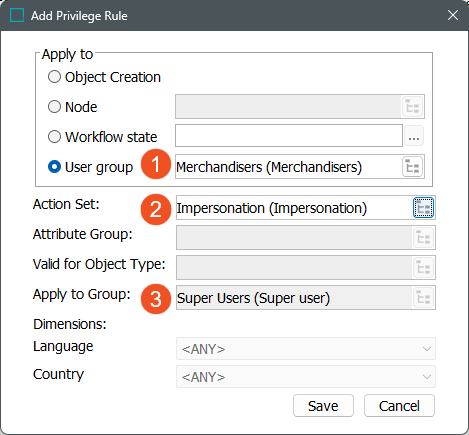Screen dimensions: 469x435
Task: Select the Object Creation radio button
Action: [54, 77]
